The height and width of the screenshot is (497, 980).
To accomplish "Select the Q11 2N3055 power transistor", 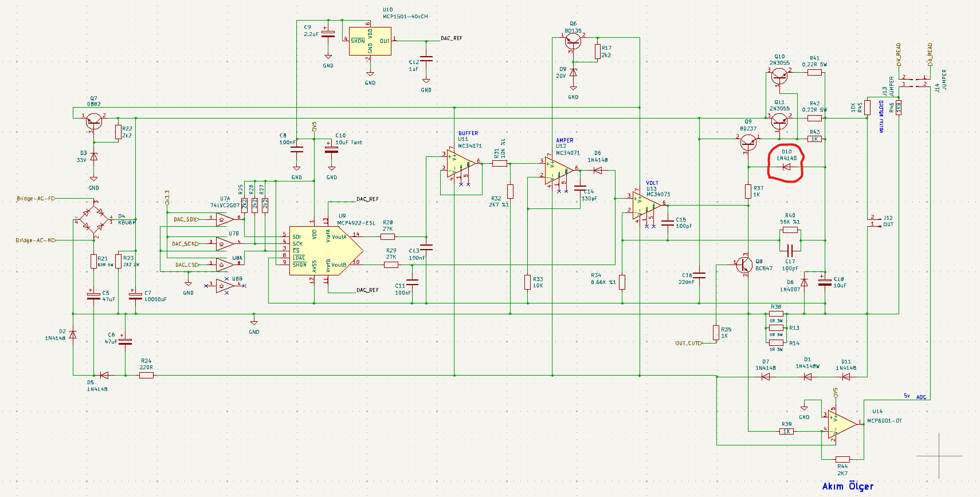I will [779, 120].
